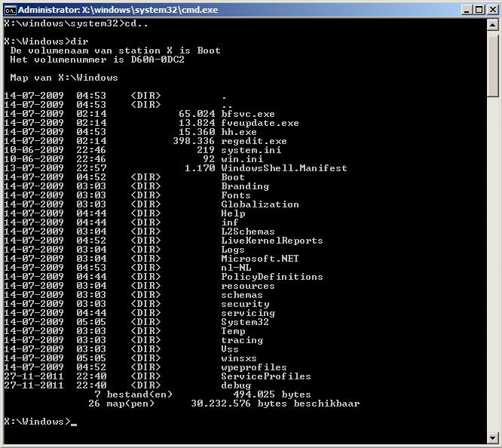Click the 'X:\Windows>dir' command line

(47, 41)
